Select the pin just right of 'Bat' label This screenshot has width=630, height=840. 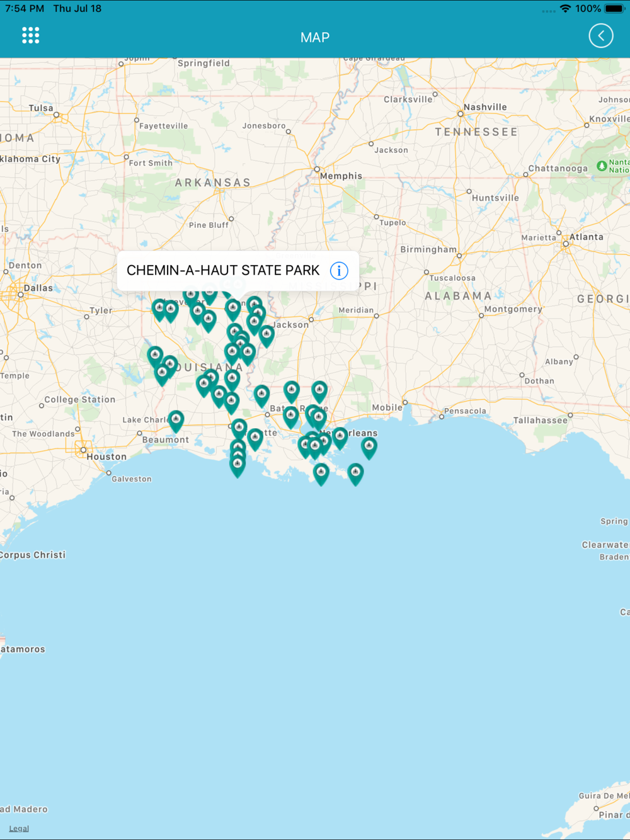pos(291,416)
